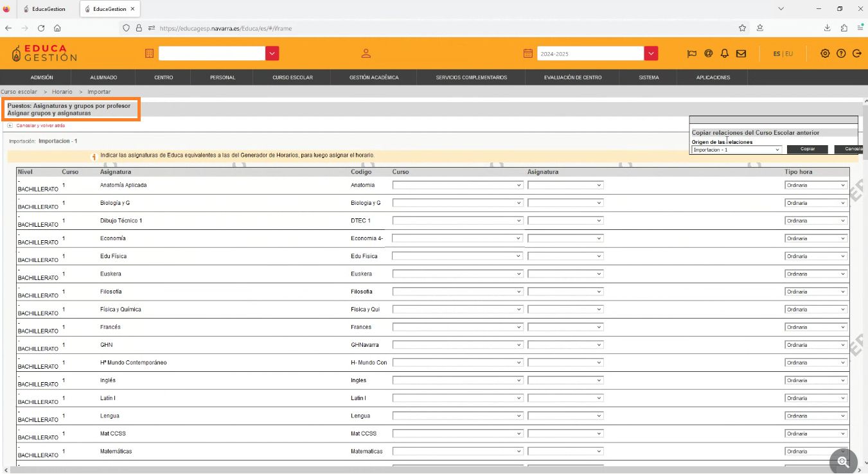
Task: Open the CENTRO menu
Action: pyautogui.click(x=164, y=77)
